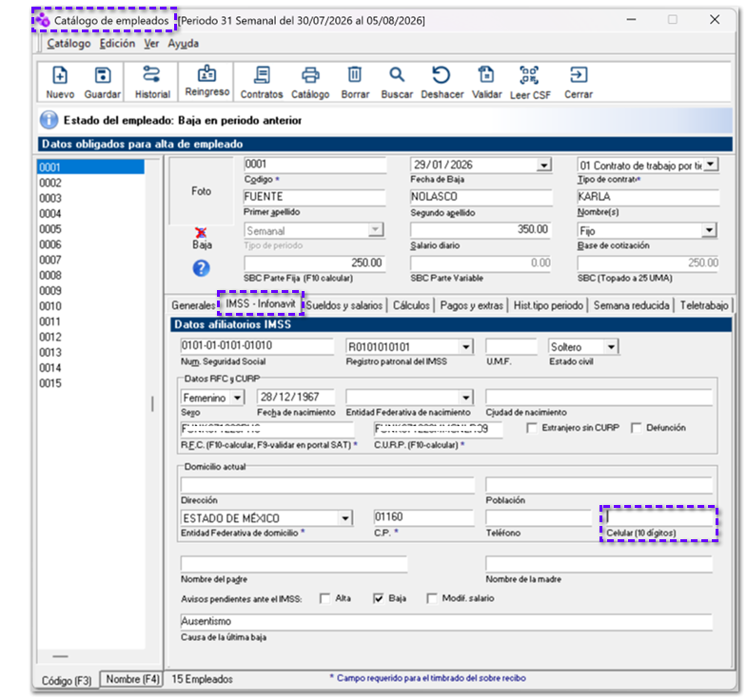Image resolution: width=747 pixels, height=700 pixels.
Task: Switch to the IMSS - Infonavit tab
Action: tap(260, 303)
